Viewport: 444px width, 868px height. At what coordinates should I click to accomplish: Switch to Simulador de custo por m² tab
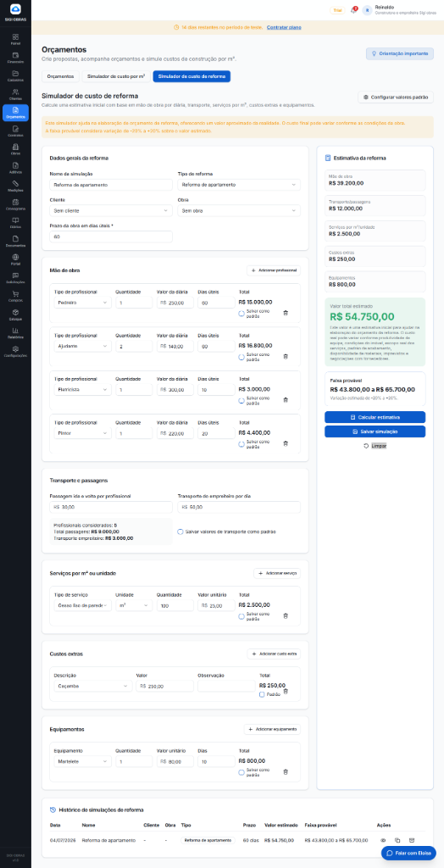click(x=116, y=76)
